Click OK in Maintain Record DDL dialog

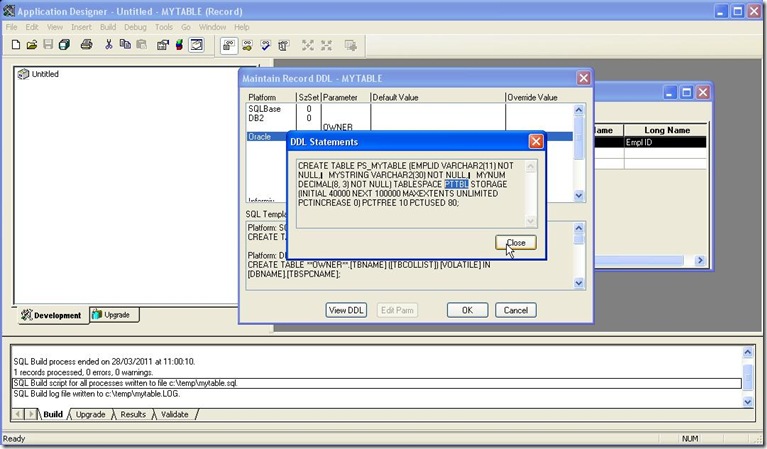tap(467, 310)
